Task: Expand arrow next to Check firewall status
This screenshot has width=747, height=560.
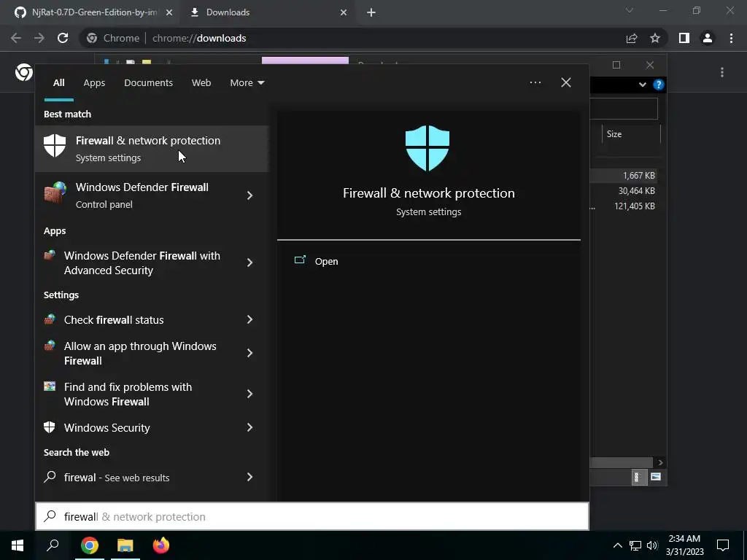Action: click(249, 319)
